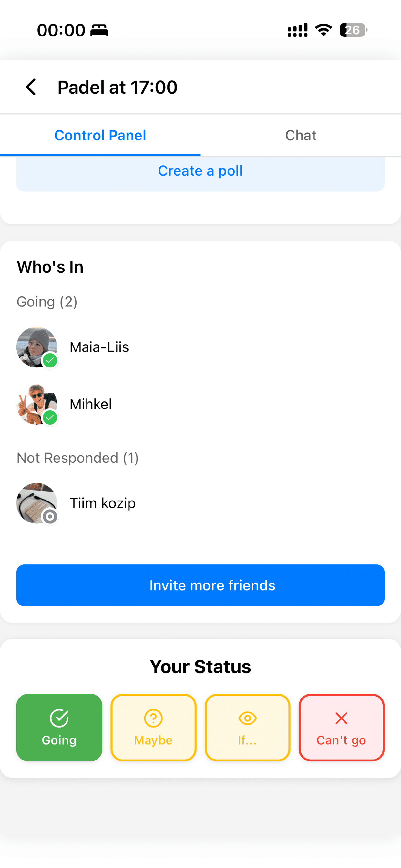The height and width of the screenshot is (868, 401).
Task: Tap the Wi-Fi icon in status bar
Action: coord(324,30)
